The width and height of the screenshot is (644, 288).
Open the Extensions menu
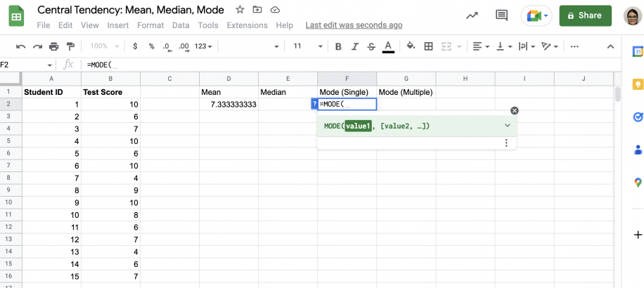tap(247, 25)
